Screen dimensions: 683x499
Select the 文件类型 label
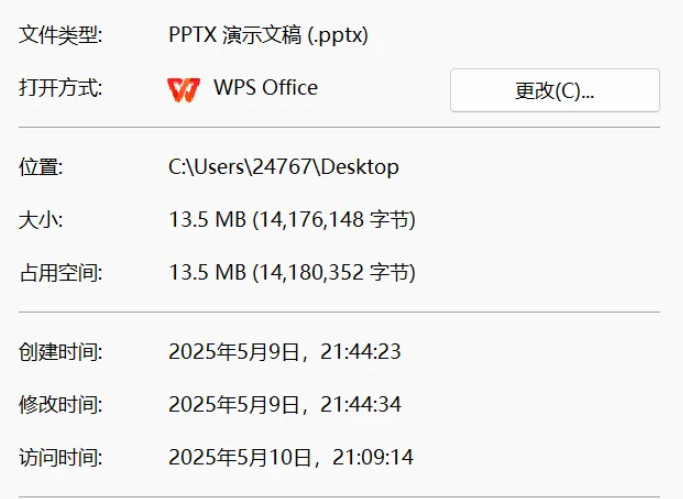pos(60,35)
